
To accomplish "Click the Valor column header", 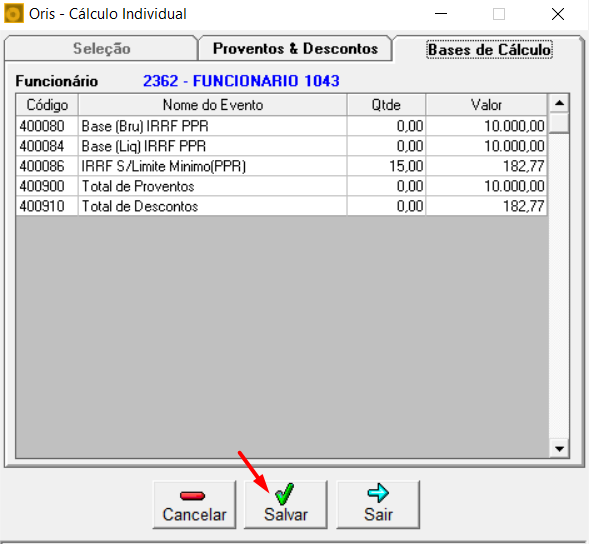I will click(487, 105).
